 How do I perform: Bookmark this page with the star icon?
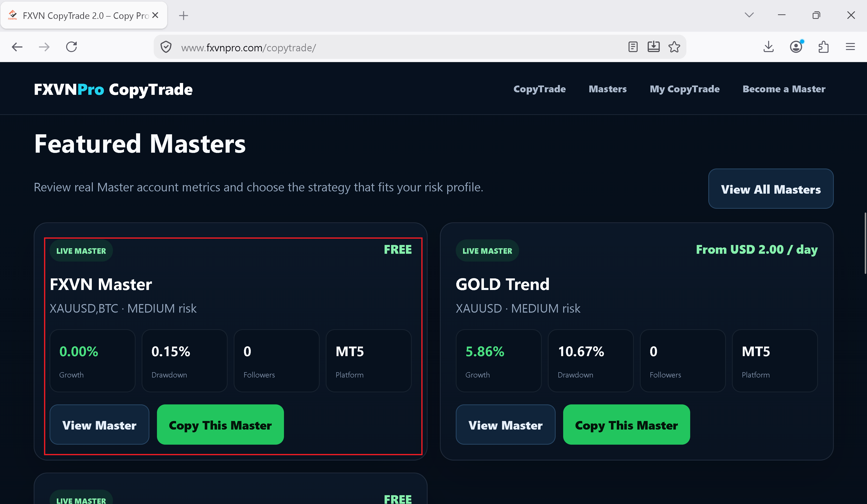click(x=674, y=47)
